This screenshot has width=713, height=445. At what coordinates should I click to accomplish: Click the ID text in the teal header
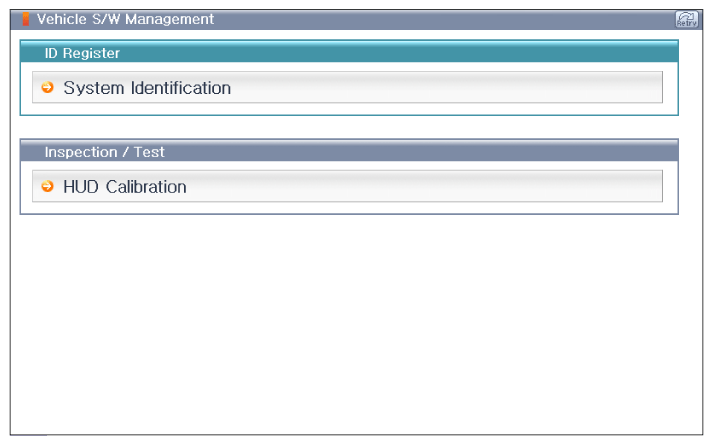[51, 53]
